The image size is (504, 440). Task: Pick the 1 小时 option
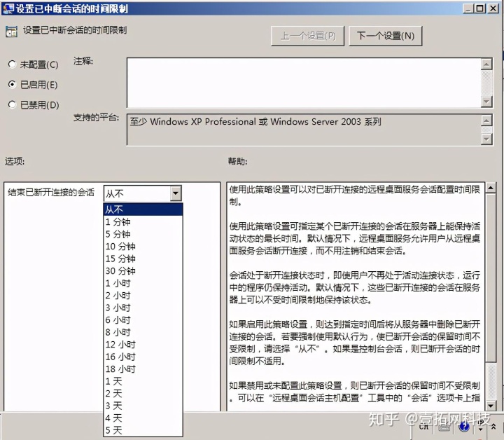[143, 283]
